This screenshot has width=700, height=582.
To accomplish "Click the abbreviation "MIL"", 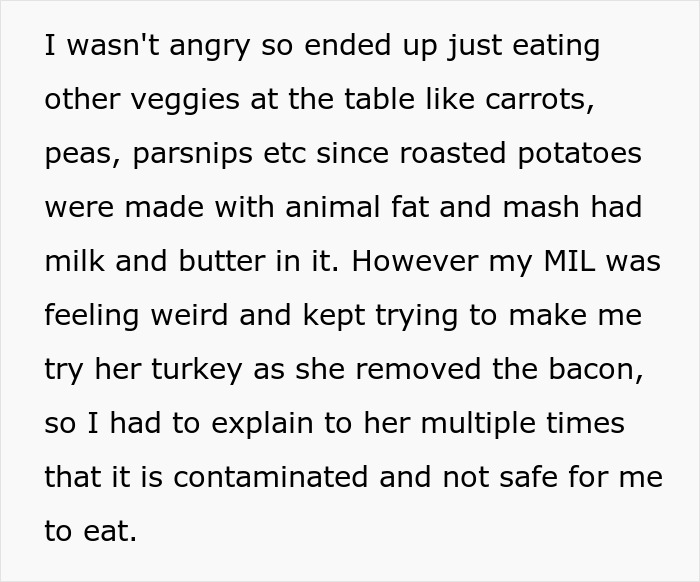I will (x=574, y=263).
